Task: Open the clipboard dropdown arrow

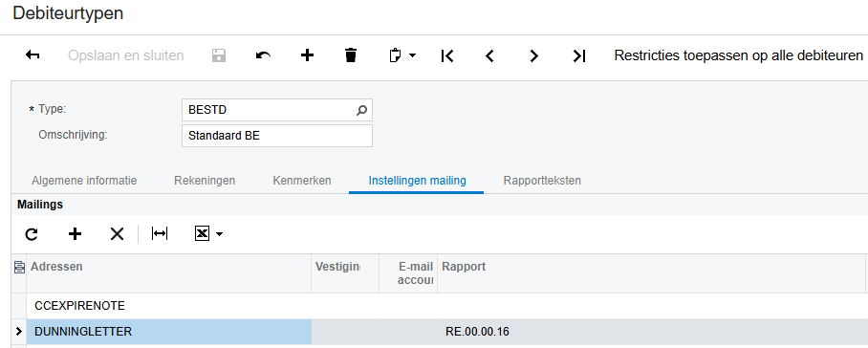Action: click(412, 55)
